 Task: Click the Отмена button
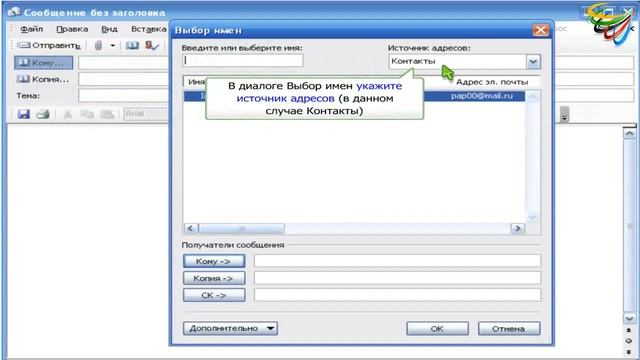point(509,328)
